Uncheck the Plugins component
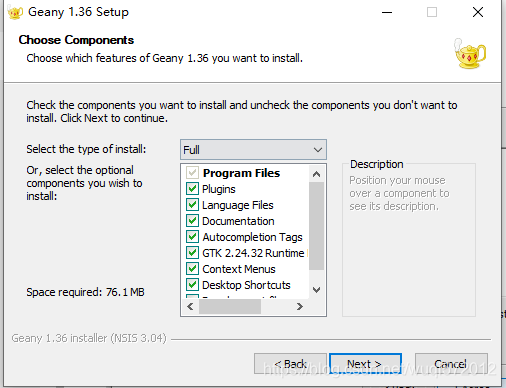 pyautogui.click(x=192, y=189)
